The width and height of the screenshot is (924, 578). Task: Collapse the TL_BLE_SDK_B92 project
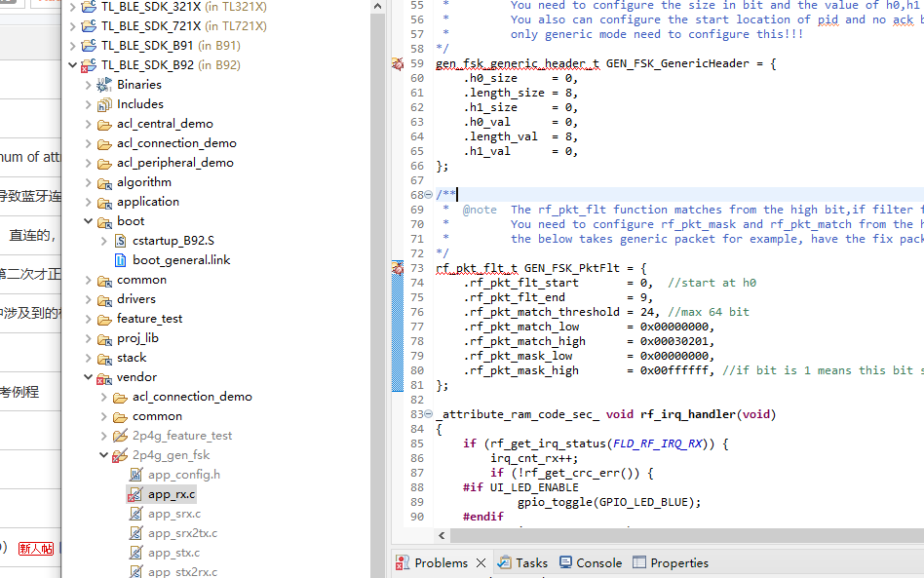(72, 65)
